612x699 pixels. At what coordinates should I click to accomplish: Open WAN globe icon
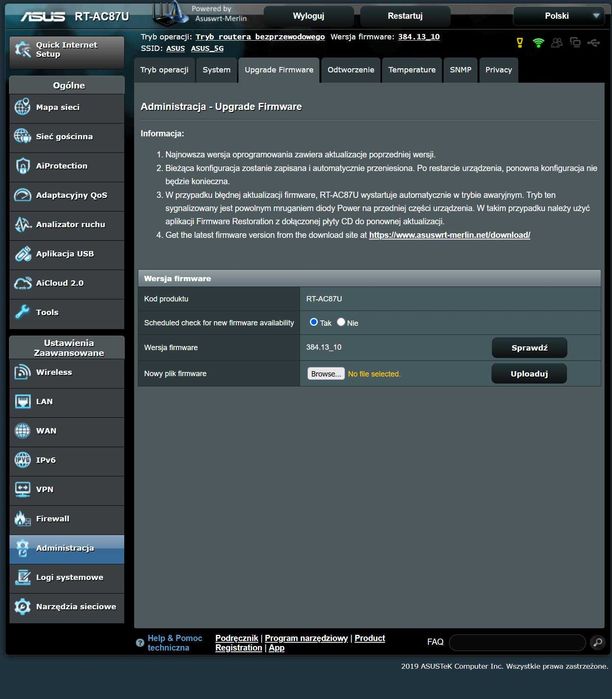(22, 431)
